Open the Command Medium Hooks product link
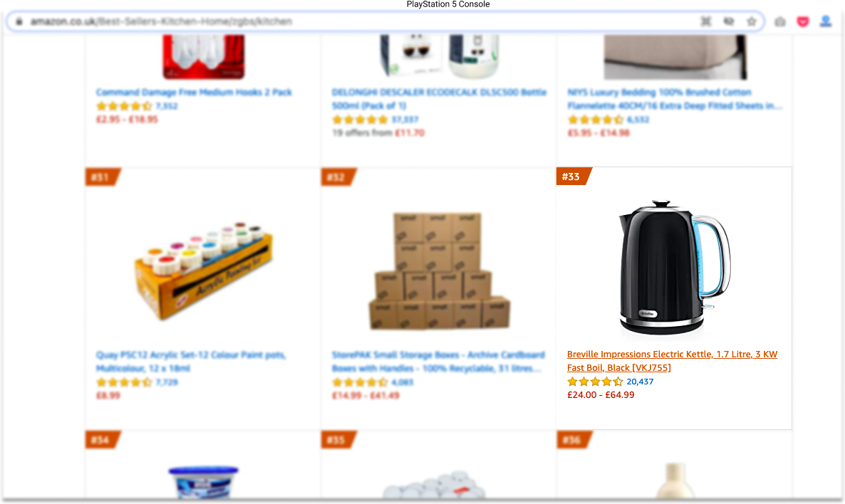This screenshot has width=845, height=504. click(194, 92)
